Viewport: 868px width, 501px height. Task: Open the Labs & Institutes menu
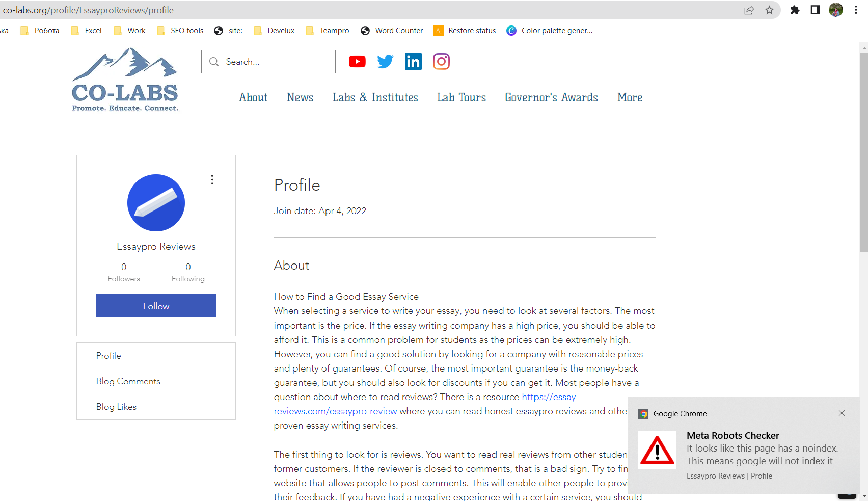coord(375,97)
